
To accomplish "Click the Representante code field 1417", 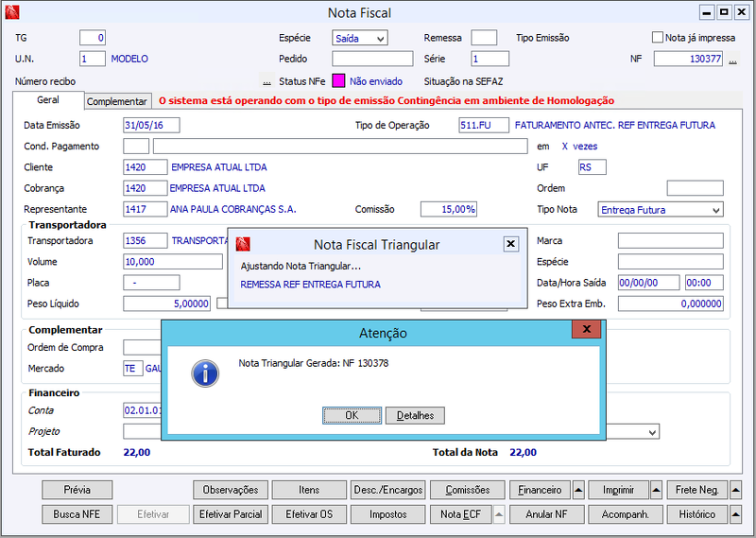I will [146, 209].
